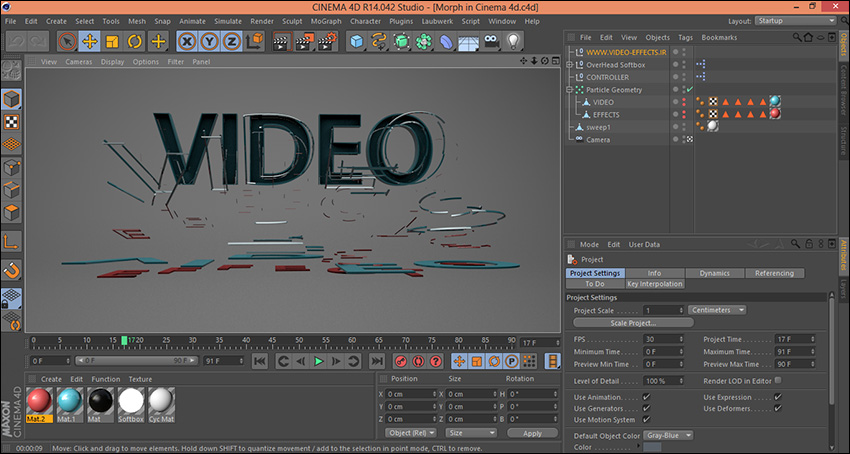This screenshot has height=454, width=850.
Task: Record active objects keyframe button
Action: pos(401,361)
